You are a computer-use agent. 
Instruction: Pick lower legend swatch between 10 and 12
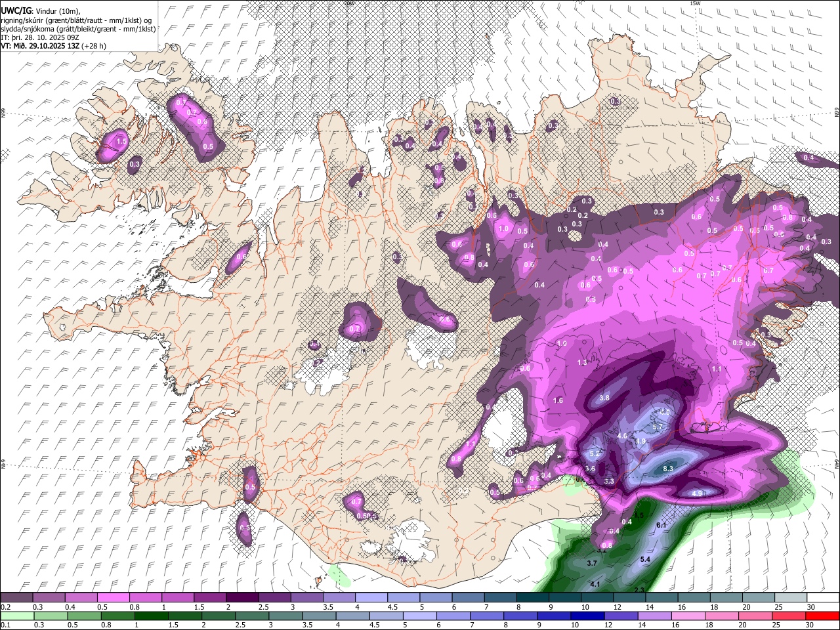588,616
